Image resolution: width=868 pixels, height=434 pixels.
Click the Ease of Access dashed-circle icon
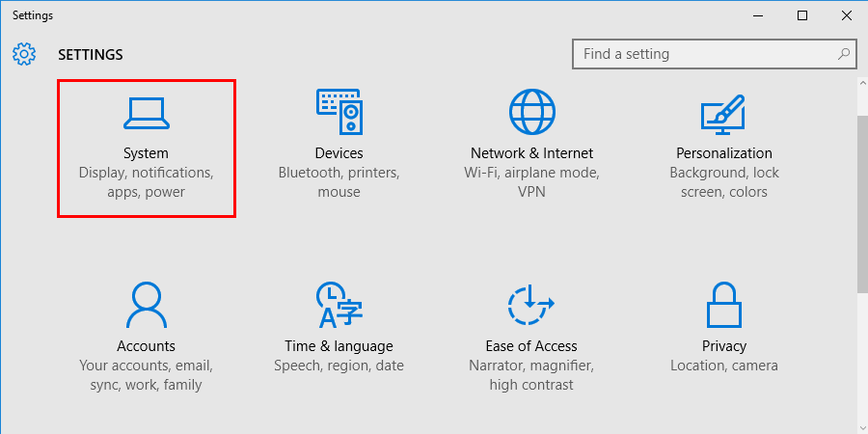pyautogui.click(x=531, y=306)
